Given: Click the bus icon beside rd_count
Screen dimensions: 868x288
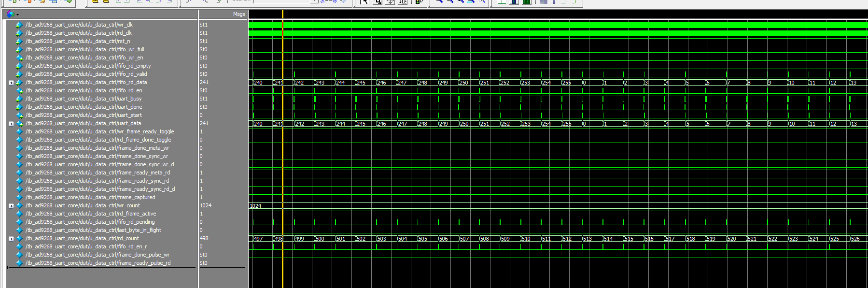Looking at the screenshot, I should [19, 238].
